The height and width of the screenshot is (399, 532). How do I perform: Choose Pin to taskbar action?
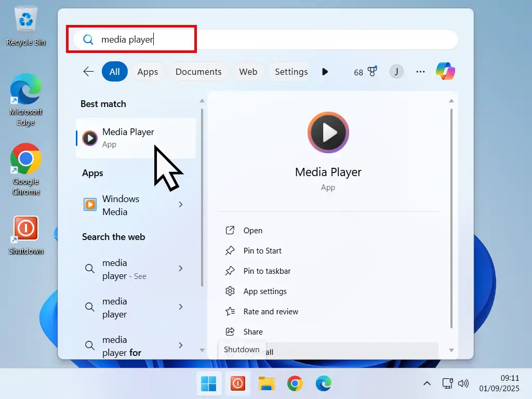(x=328, y=271)
